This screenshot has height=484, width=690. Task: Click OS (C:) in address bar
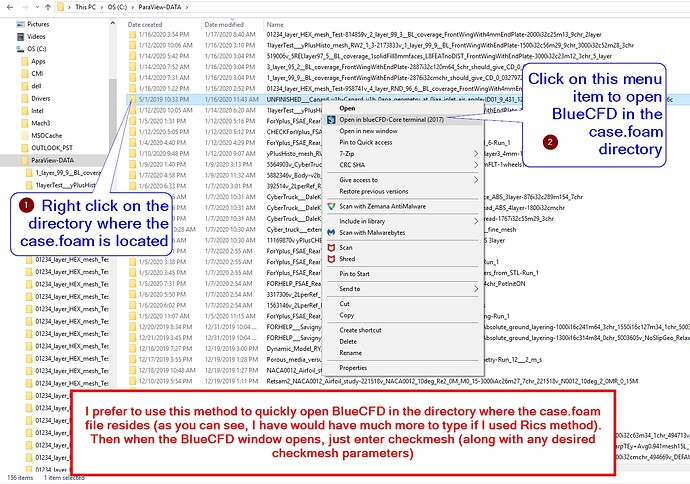tap(117, 7)
